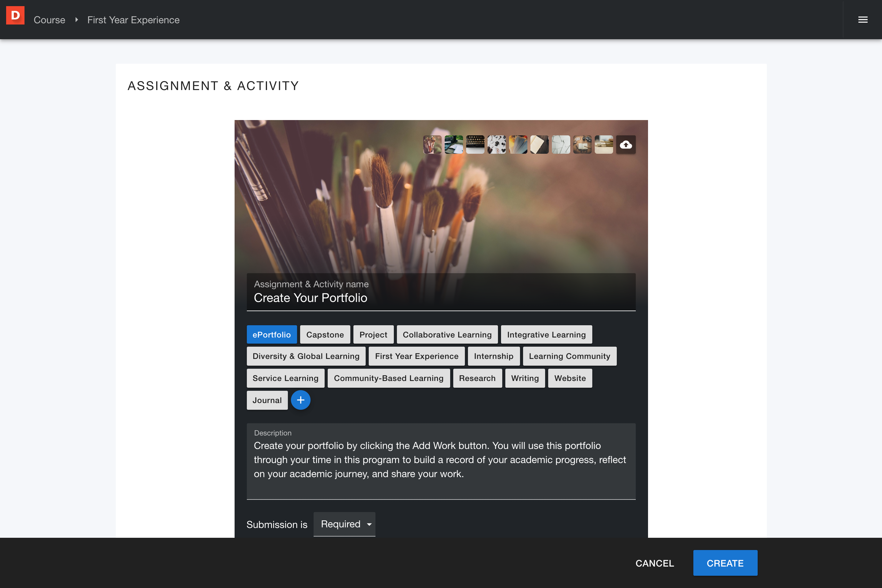Screen dimensions: 882x588
Task: Select the backpack and notebook cover thumbnail
Action: point(454,144)
